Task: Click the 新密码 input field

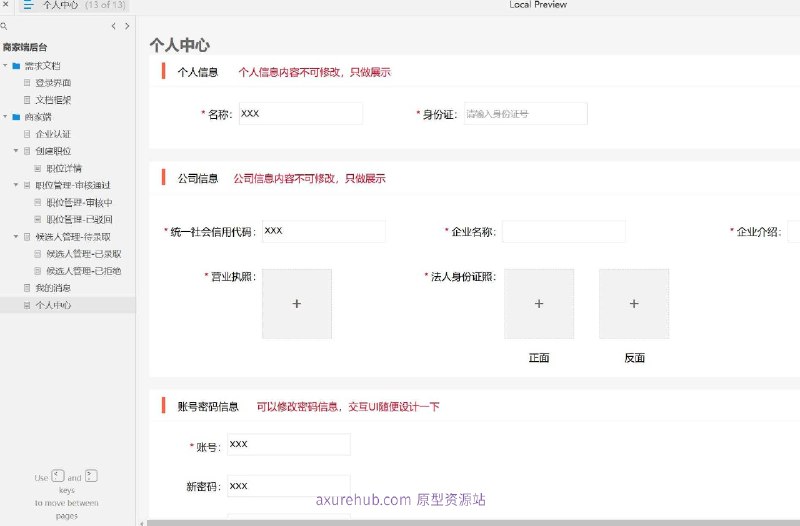Action: [289, 486]
